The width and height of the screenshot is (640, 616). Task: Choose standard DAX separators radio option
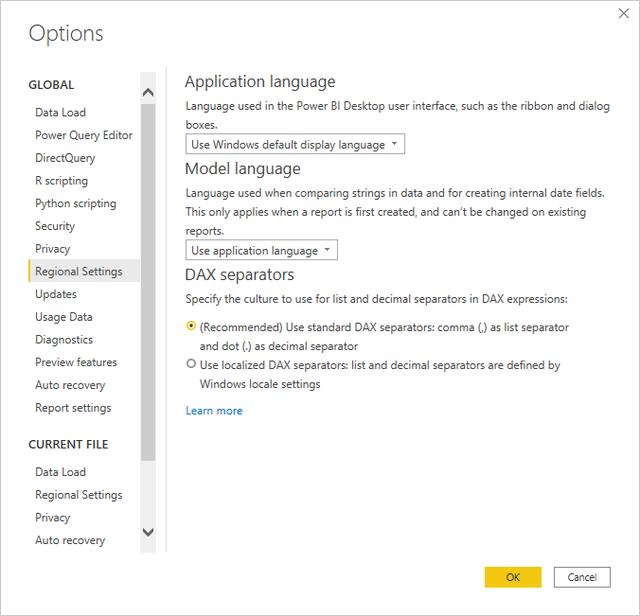pos(191,326)
